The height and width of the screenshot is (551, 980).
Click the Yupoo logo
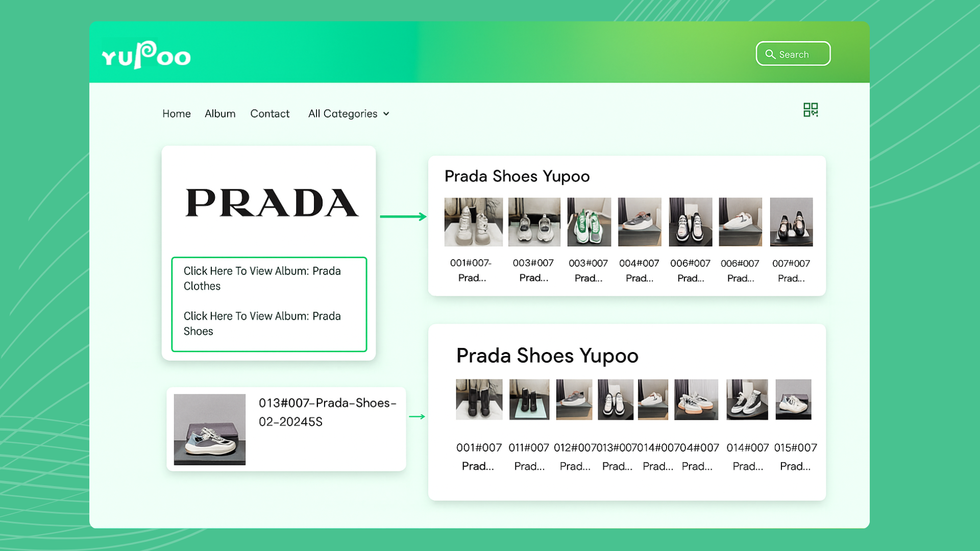pos(146,55)
